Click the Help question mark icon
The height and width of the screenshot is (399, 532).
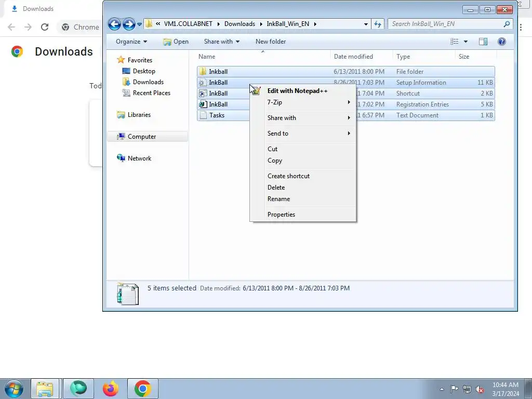(x=502, y=42)
